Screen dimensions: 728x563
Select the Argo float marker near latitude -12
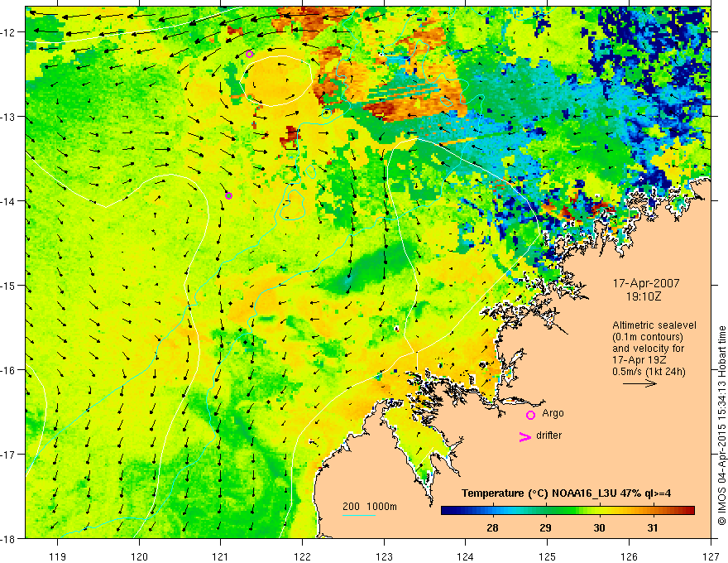point(249,54)
